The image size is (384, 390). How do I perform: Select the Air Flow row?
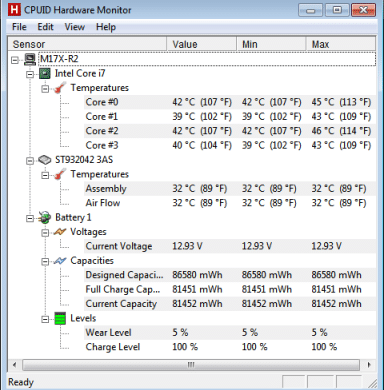230,203
